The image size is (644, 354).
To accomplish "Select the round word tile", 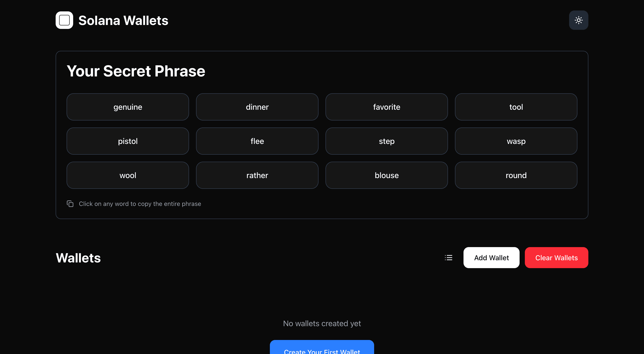I will [516, 175].
